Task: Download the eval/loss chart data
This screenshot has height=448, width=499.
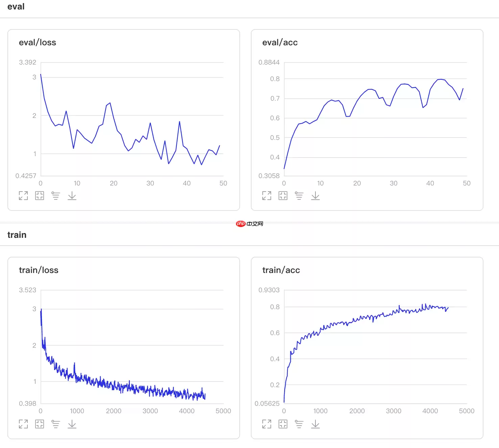Action: coord(72,196)
